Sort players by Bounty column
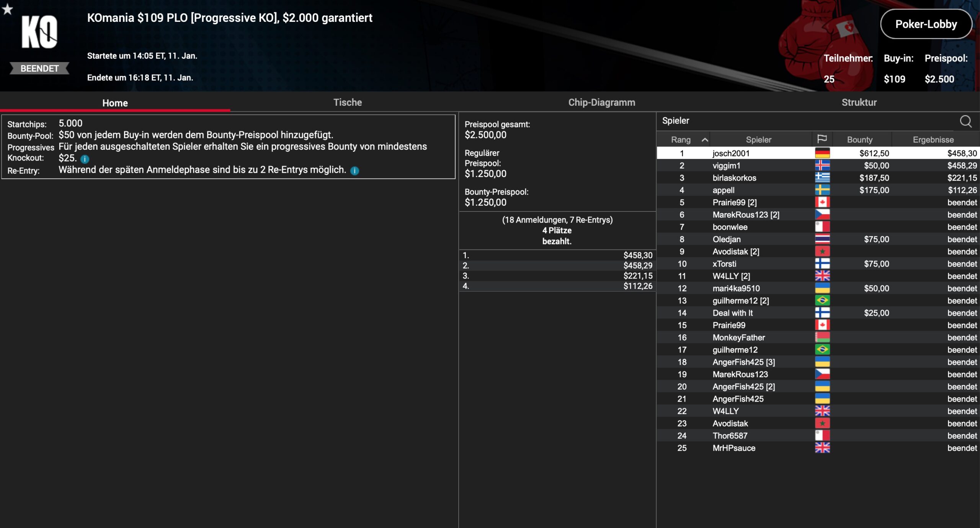This screenshot has width=980, height=528. (859, 139)
